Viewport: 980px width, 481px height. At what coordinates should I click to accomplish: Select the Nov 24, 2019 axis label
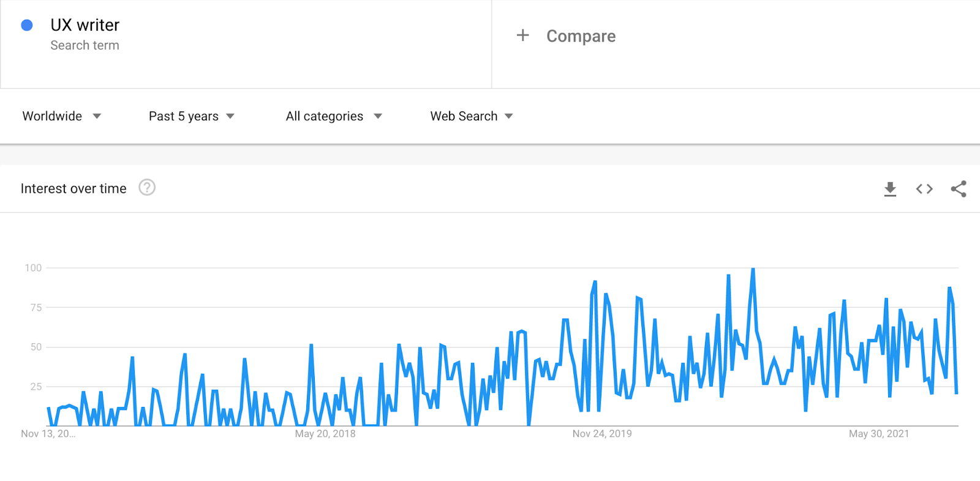coord(602,434)
